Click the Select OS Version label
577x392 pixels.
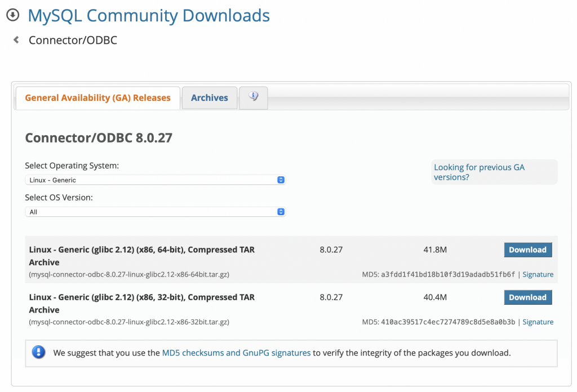point(59,198)
